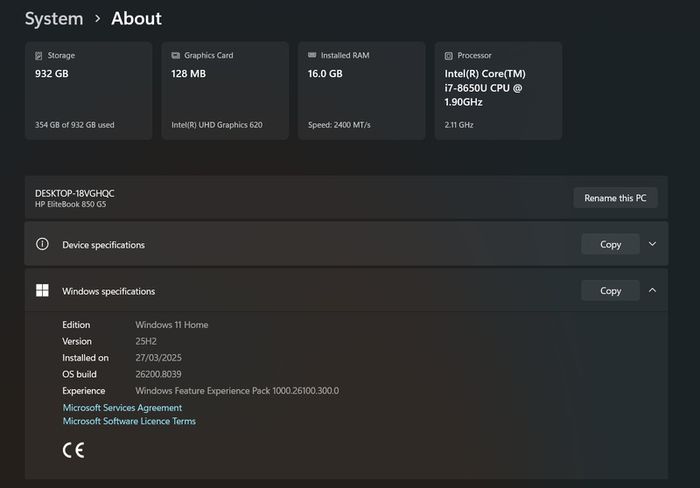700x488 pixels.
Task: Select the 128 MB graphics value
Action: coord(188,74)
